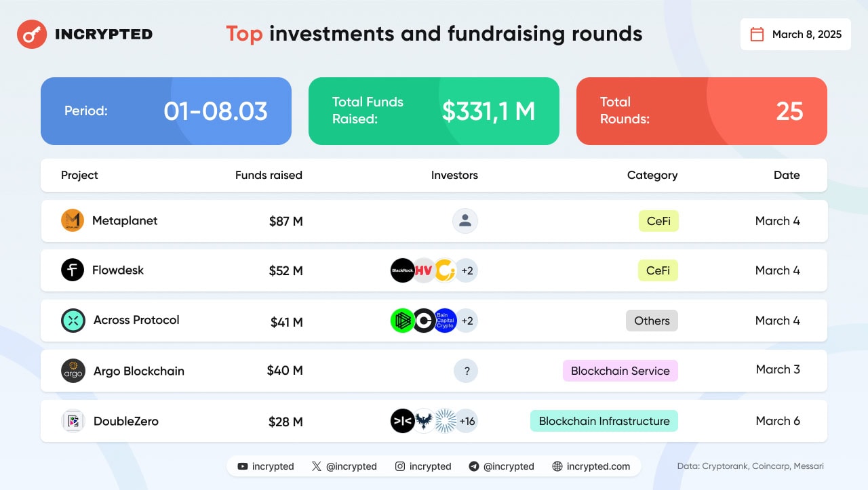Click the unknown investor question mark icon
The width and height of the screenshot is (868, 490).
[x=466, y=371]
